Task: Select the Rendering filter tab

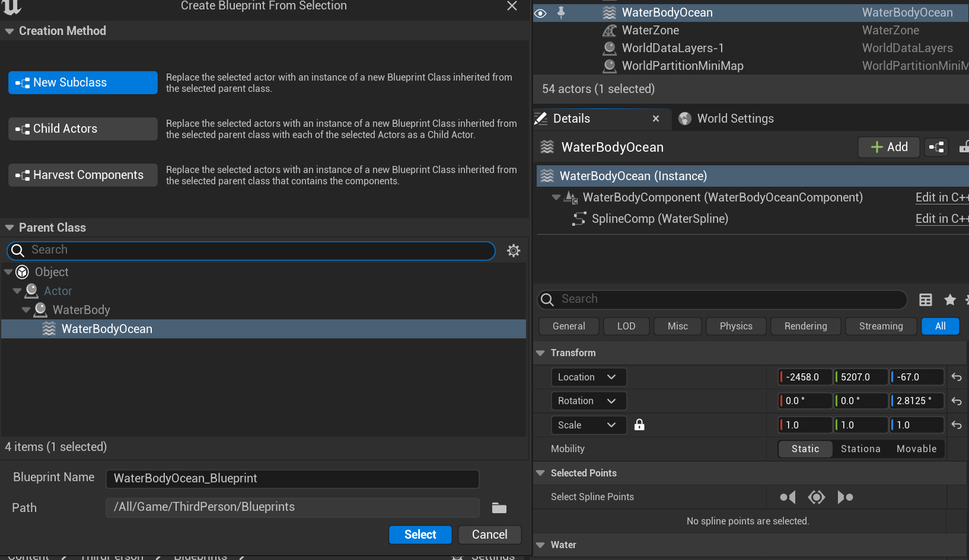Action: tap(805, 326)
